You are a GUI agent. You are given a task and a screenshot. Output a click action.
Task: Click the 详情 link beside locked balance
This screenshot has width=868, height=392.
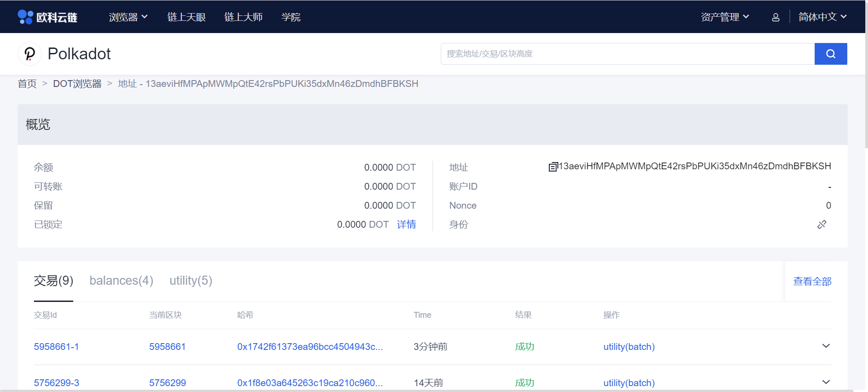point(406,225)
